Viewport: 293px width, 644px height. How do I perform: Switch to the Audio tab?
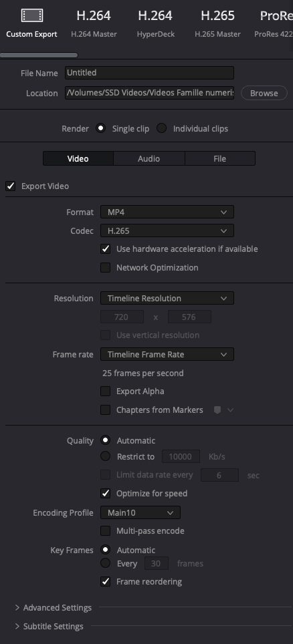(149, 158)
